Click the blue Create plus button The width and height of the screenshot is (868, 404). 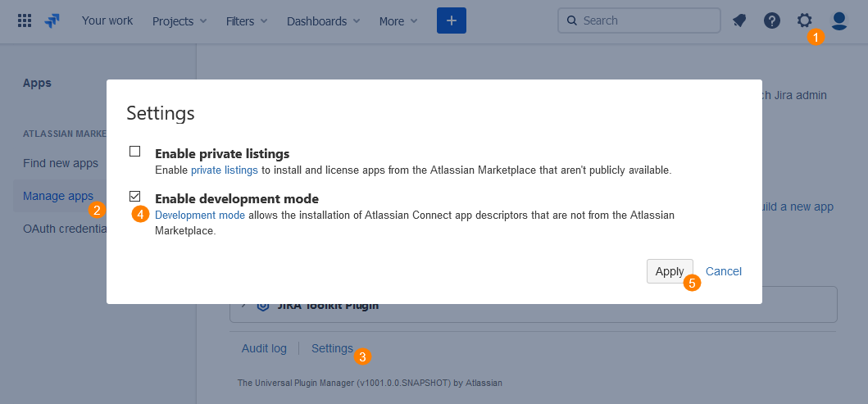(452, 21)
